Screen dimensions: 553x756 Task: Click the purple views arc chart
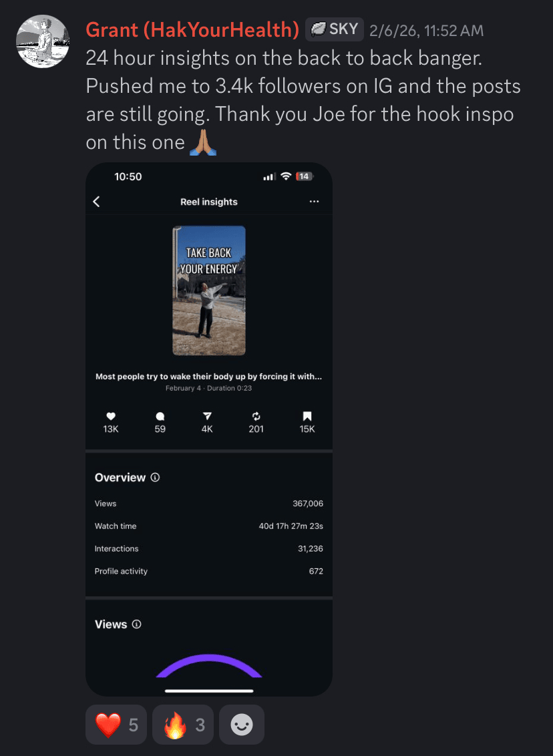click(x=209, y=666)
